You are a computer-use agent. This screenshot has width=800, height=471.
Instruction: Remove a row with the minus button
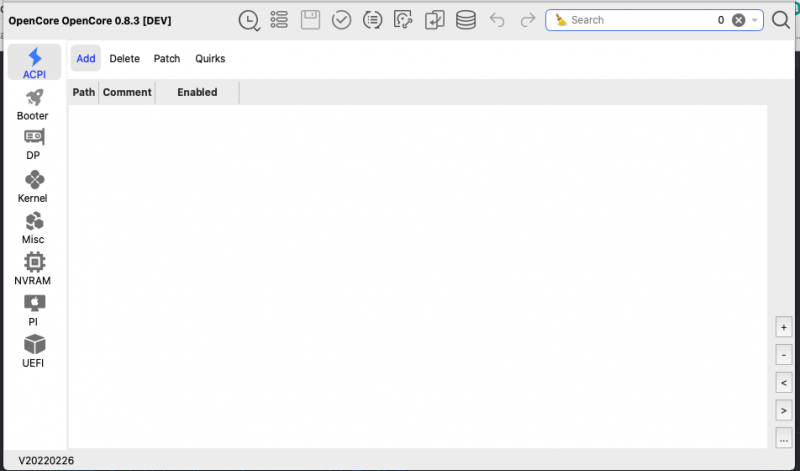tap(784, 355)
